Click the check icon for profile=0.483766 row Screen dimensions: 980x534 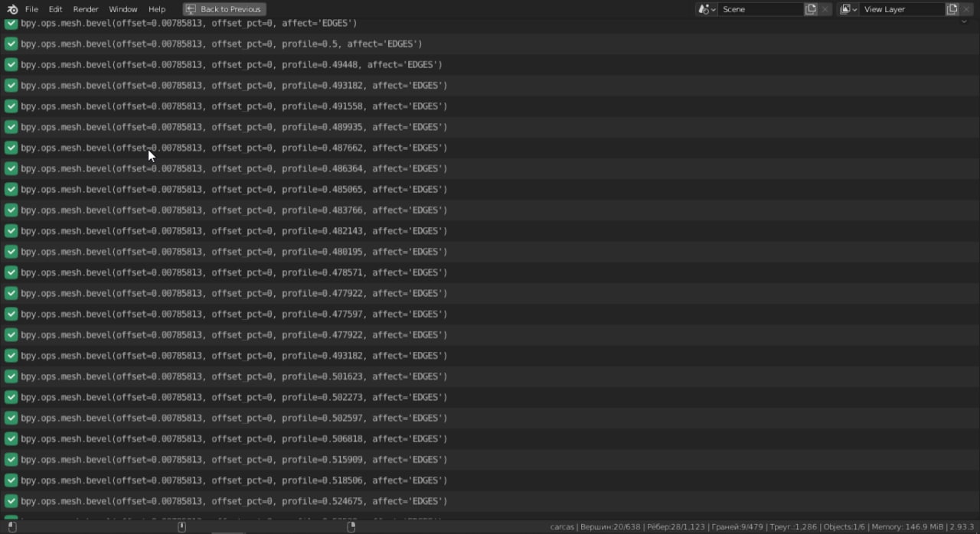coord(11,210)
